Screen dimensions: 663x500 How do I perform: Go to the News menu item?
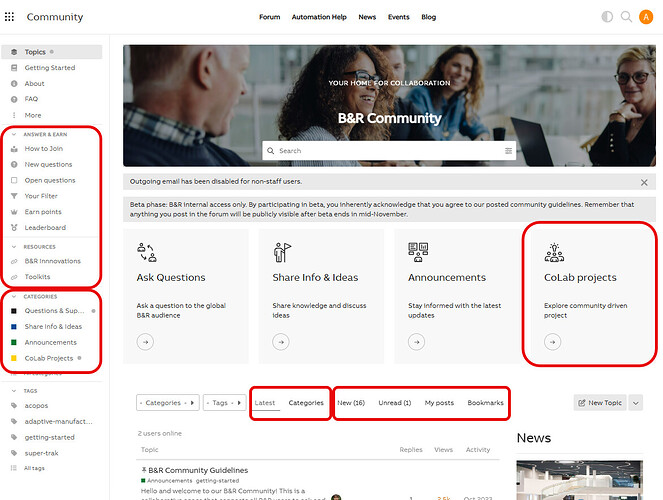click(367, 17)
